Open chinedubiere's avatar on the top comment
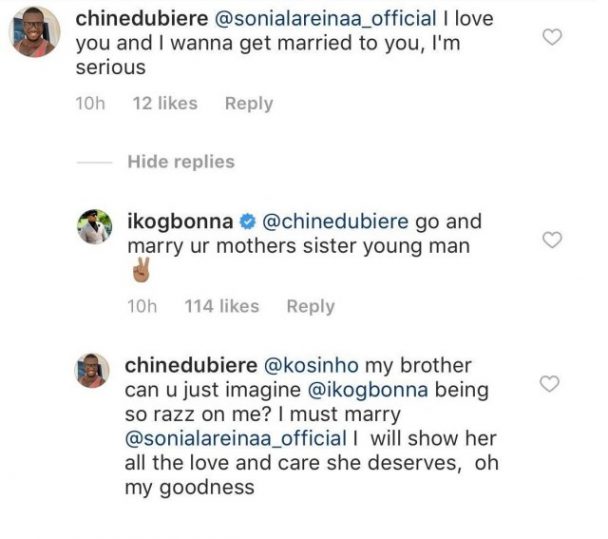Screen dimensions: 608x539 (x=37, y=32)
